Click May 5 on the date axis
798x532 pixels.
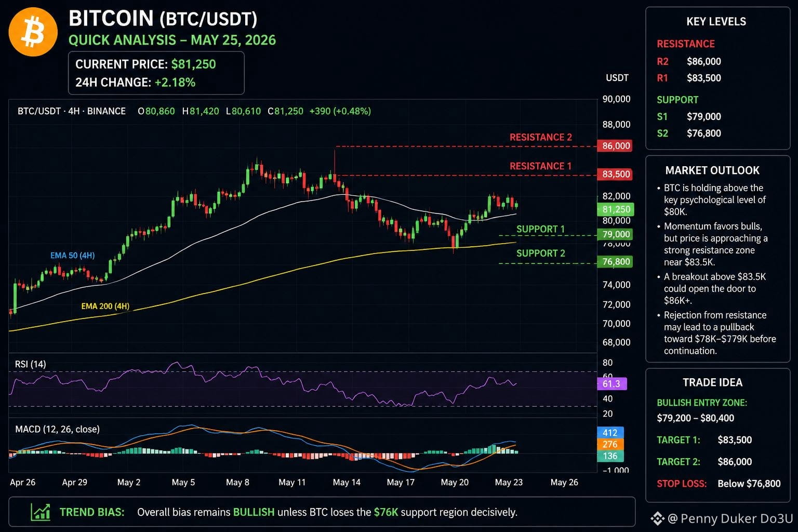click(x=183, y=482)
